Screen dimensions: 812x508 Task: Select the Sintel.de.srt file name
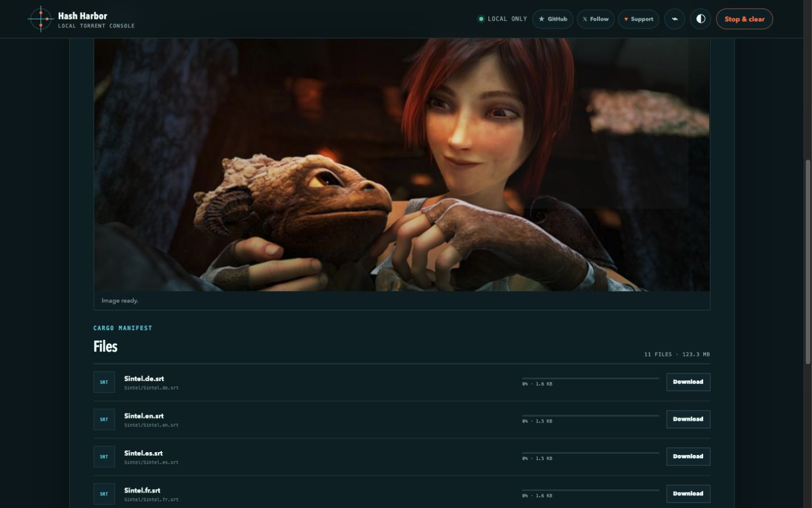click(x=144, y=379)
